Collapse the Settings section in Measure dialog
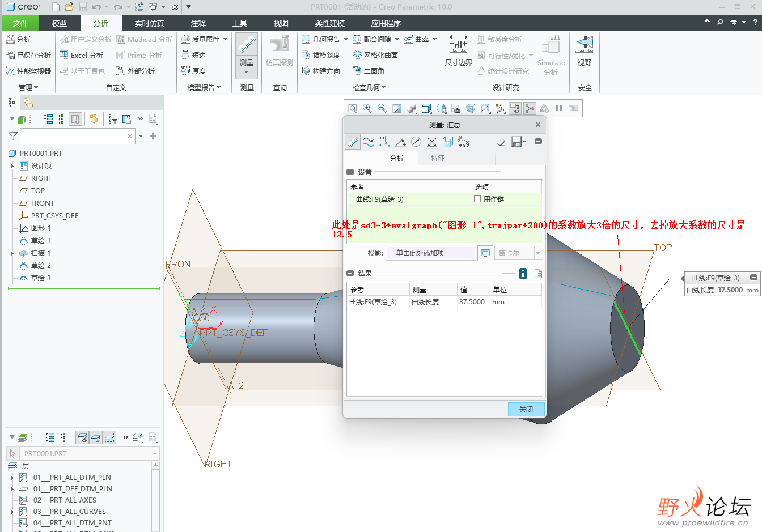Viewport: 762px width, 532px height. click(350, 172)
